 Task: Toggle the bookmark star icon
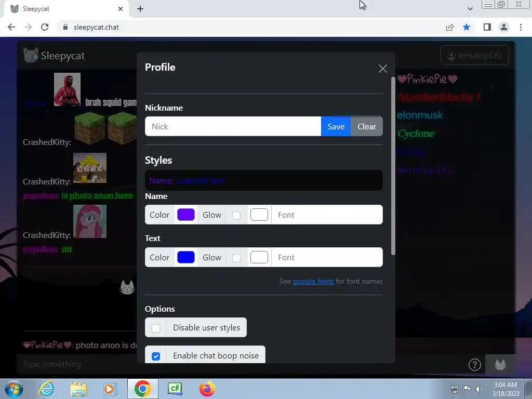(467, 27)
